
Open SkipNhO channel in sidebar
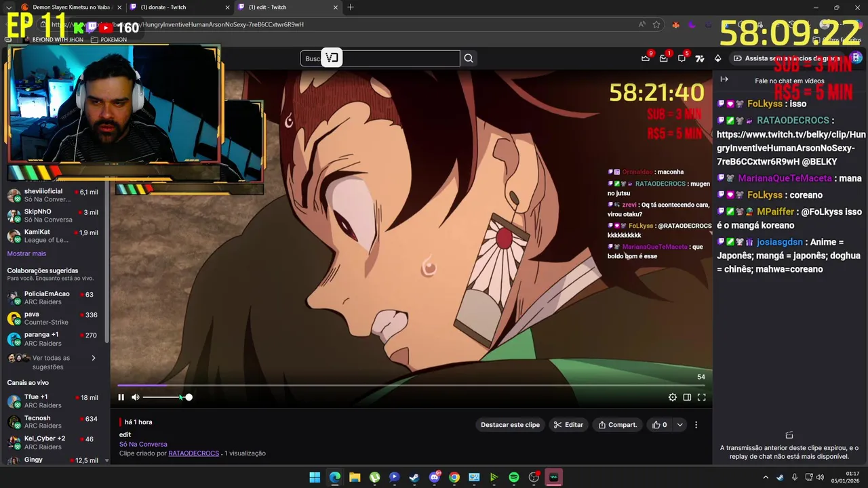tap(53, 216)
